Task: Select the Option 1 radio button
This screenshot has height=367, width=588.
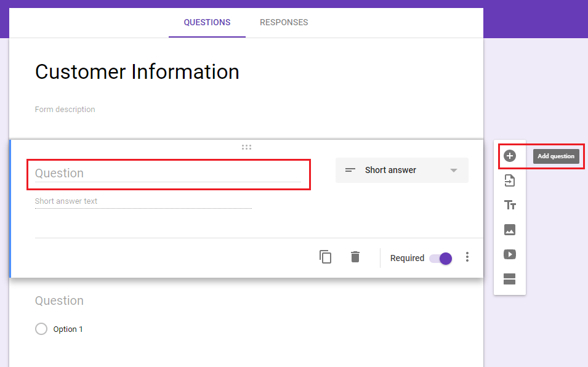Action: click(x=41, y=329)
